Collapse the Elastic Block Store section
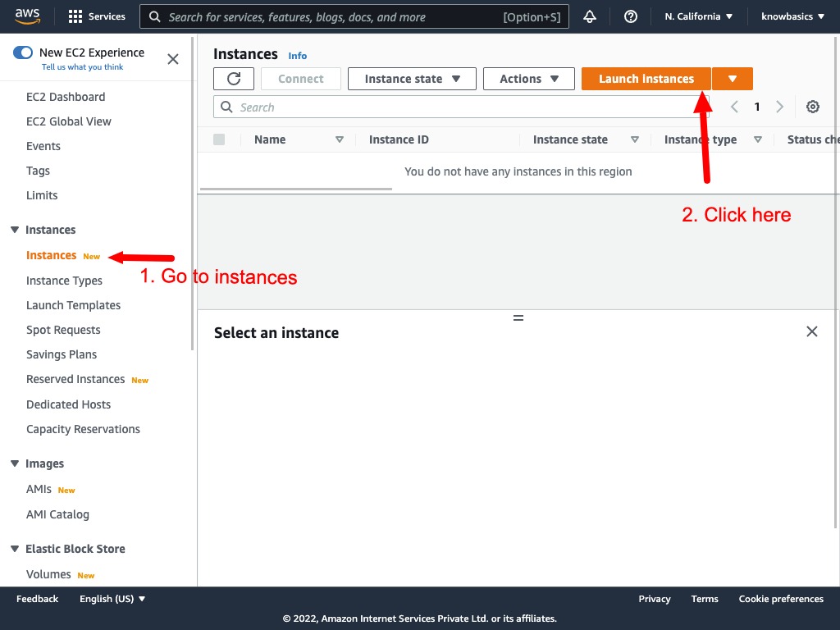This screenshot has height=630, width=840. pyautogui.click(x=15, y=549)
